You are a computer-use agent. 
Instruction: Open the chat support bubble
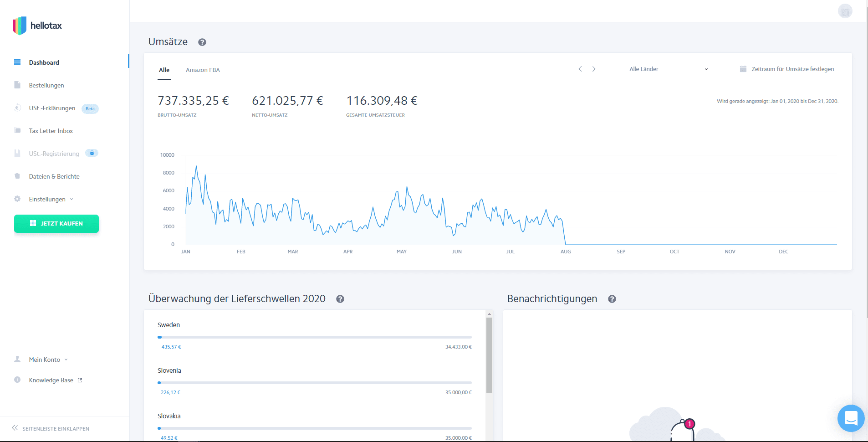point(850,418)
